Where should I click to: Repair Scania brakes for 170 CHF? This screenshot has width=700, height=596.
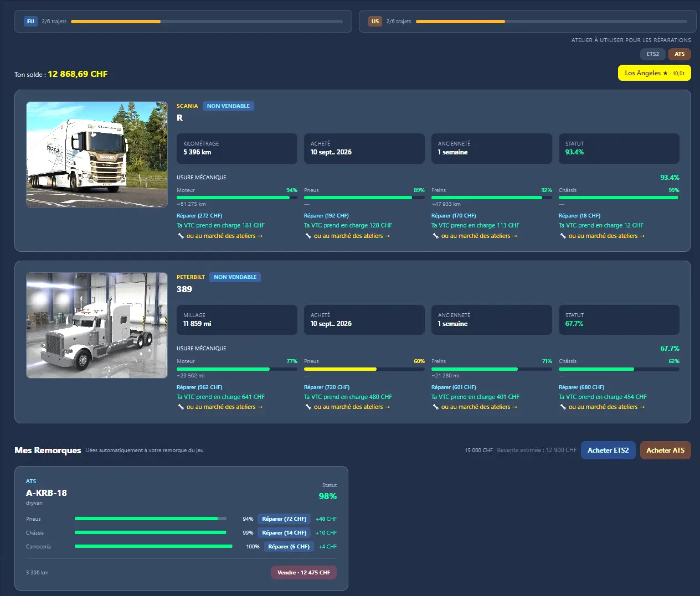(x=454, y=216)
